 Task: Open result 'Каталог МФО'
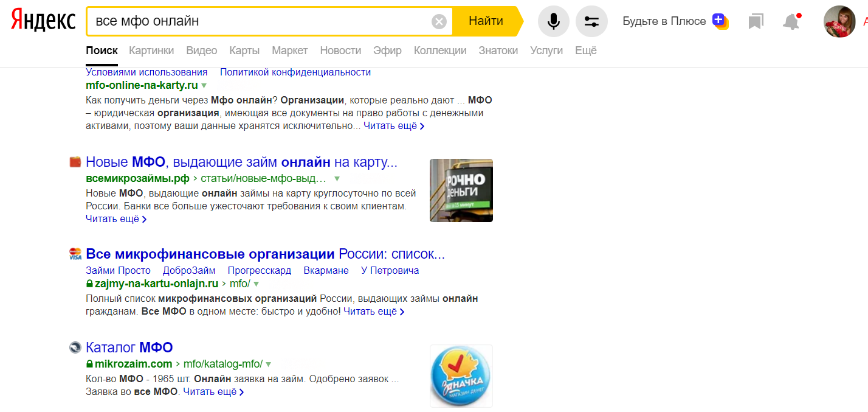(x=129, y=347)
